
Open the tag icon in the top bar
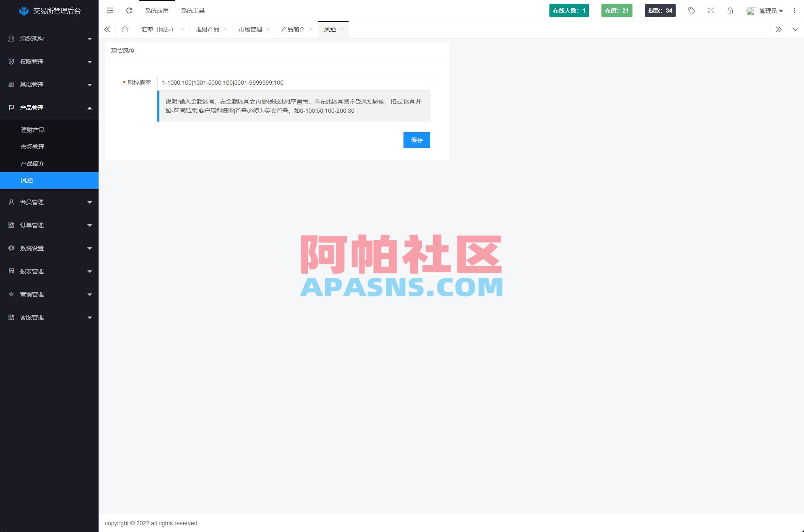click(691, 10)
